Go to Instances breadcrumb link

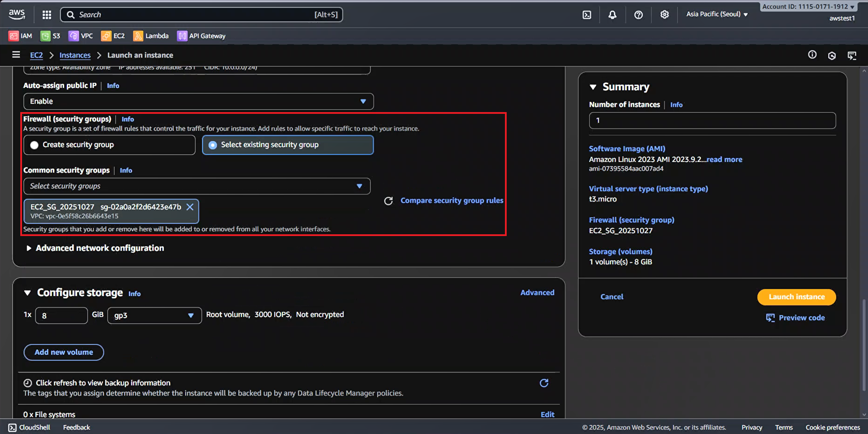[75, 55]
